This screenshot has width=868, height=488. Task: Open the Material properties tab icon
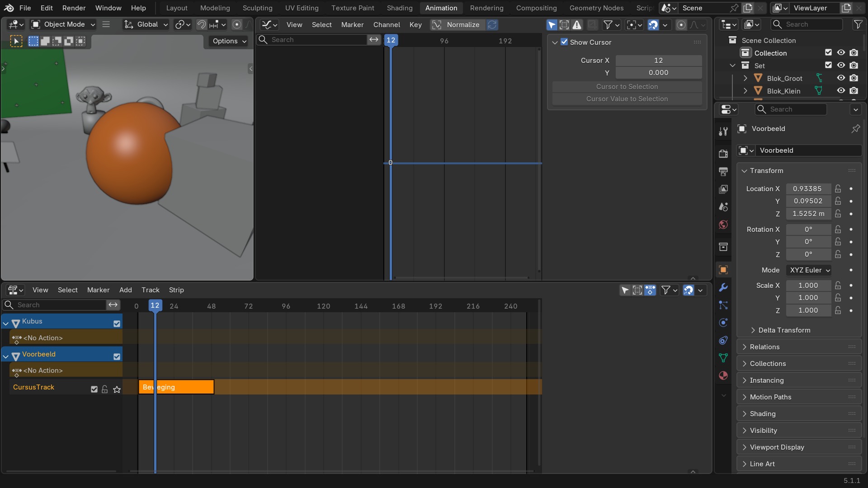point(723,375)
